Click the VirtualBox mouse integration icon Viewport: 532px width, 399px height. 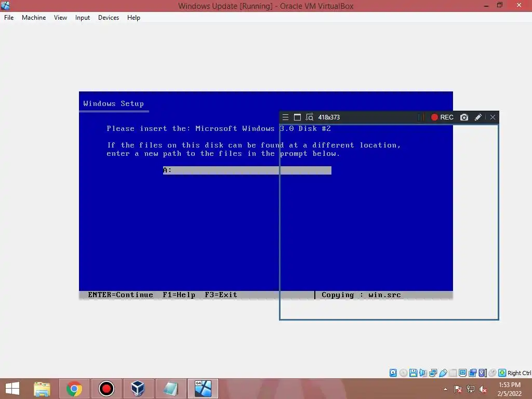(x=493, y=373)
